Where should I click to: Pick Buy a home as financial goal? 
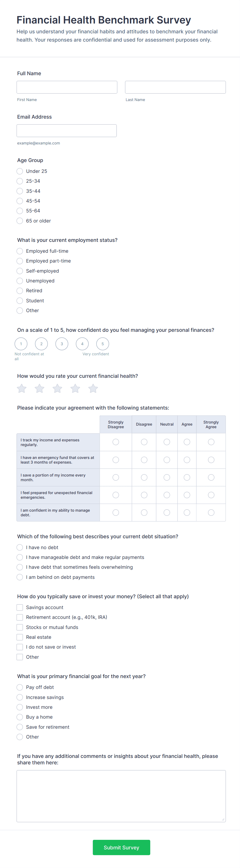[x=20, y=717]
